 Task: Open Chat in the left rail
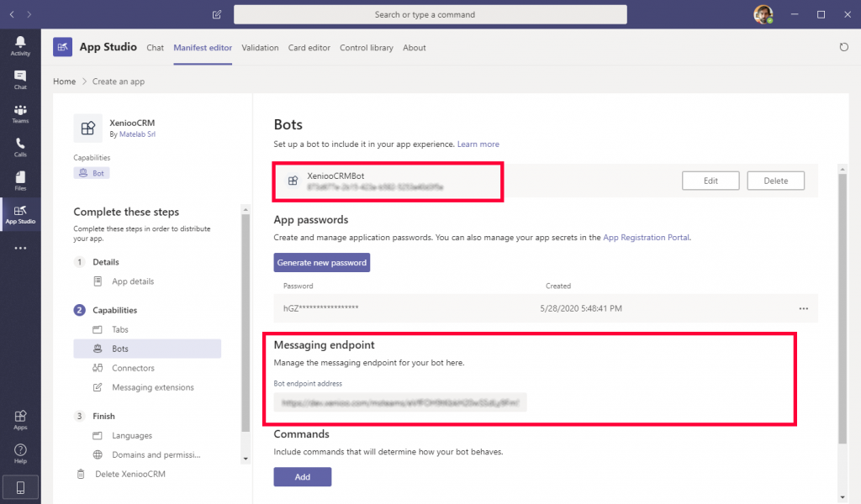[20, 80]
